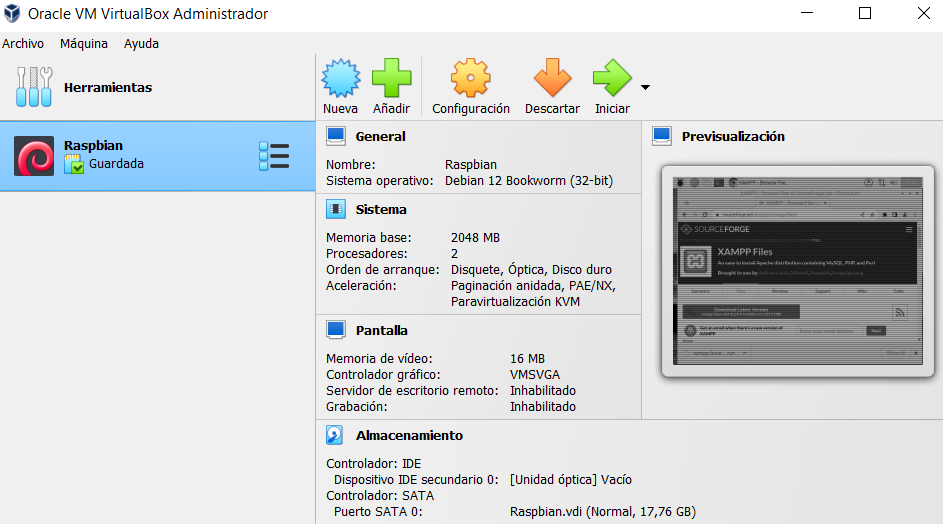Viewport: 943px width, 524px height.
Task: Click the 16 MB video memory value
Action: [527, 359]
